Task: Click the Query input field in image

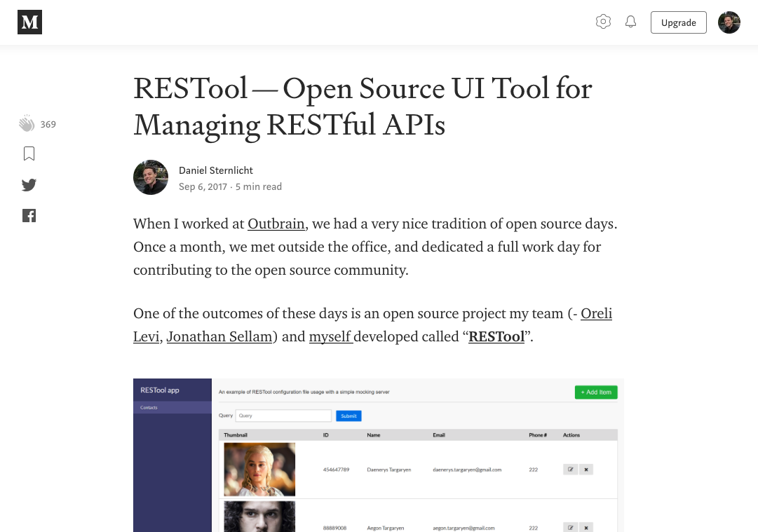Action: click(x=283, y=416)
